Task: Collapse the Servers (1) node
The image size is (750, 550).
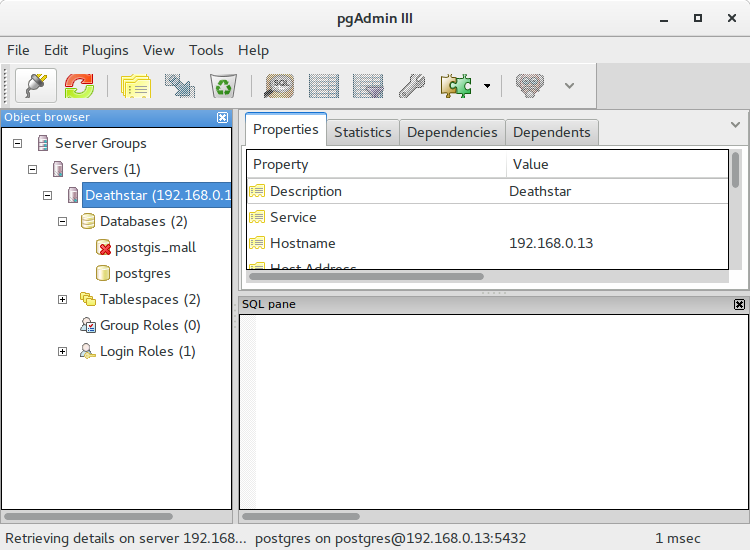Action: (x=33, y=169)
